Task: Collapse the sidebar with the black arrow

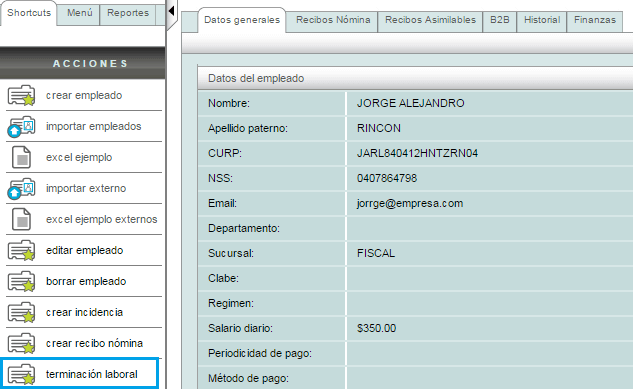Action: click(x=171, y=11)
